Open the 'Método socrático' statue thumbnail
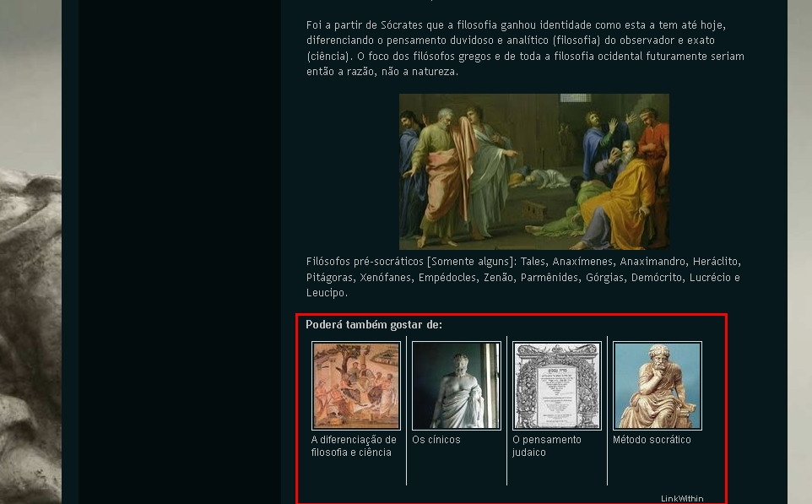Screen dimensions: 812x504 click(658, 385)
